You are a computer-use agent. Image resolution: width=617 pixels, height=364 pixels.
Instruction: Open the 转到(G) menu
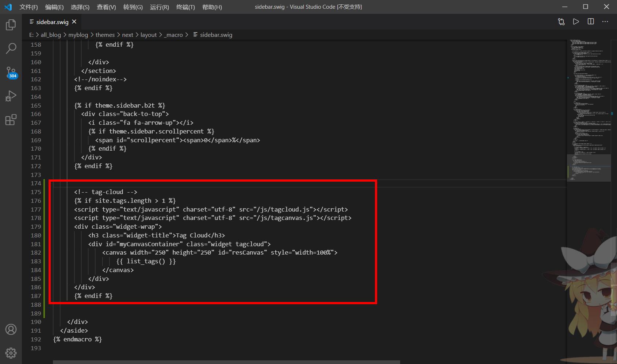133,7
